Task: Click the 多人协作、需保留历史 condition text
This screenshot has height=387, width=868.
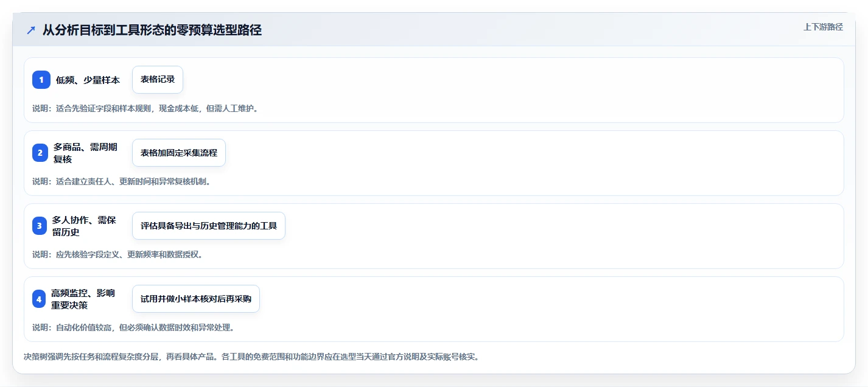Action: 85,226
